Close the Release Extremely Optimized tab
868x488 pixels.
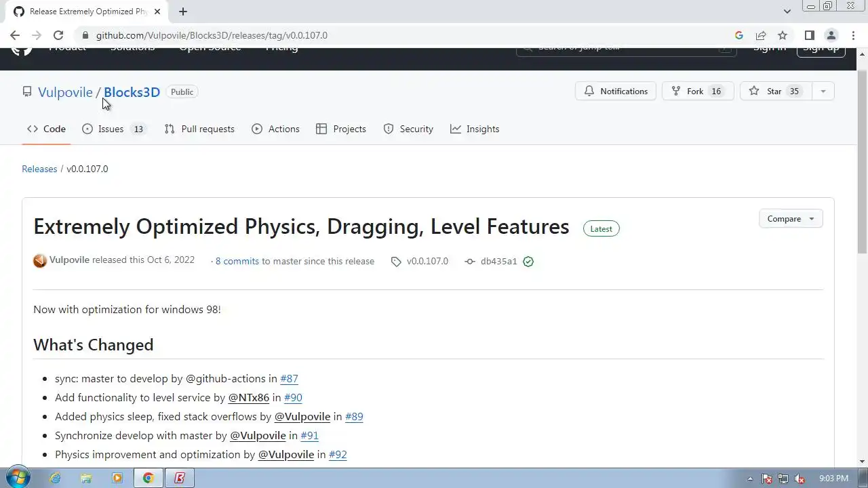(x=158, y=12)
